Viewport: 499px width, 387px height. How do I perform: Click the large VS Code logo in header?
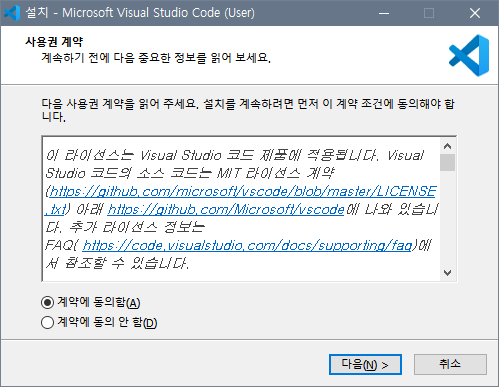[x=469, y=55]
